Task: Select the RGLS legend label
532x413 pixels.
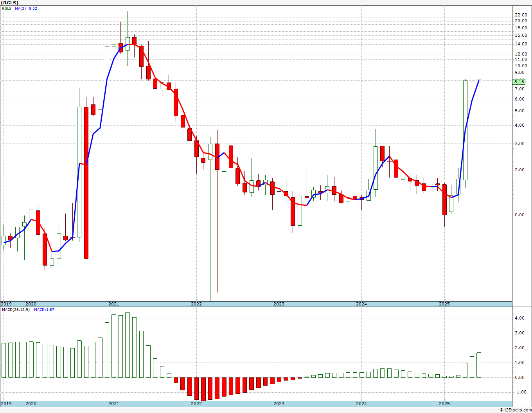Action: [x=6, y=8]
